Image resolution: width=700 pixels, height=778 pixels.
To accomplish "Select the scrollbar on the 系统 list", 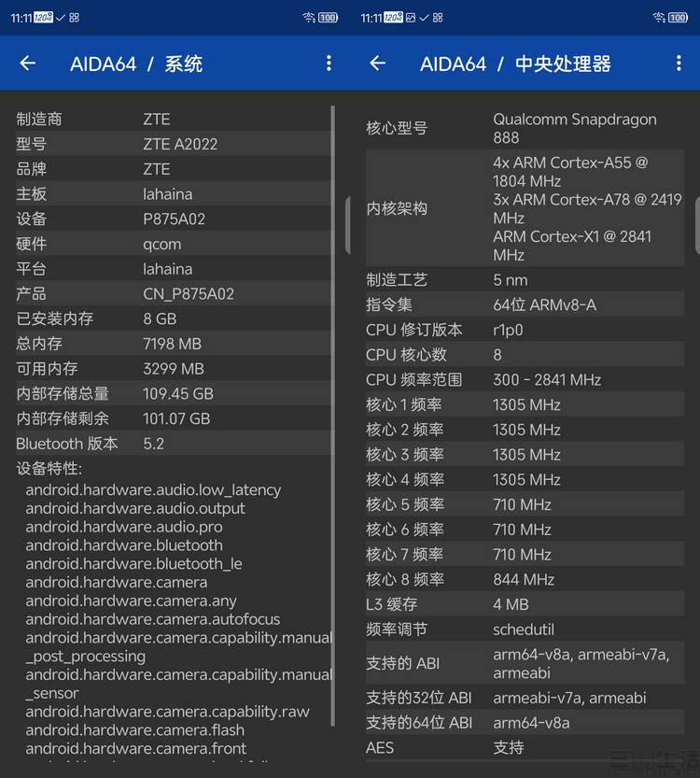I will (x=332, y=417).
